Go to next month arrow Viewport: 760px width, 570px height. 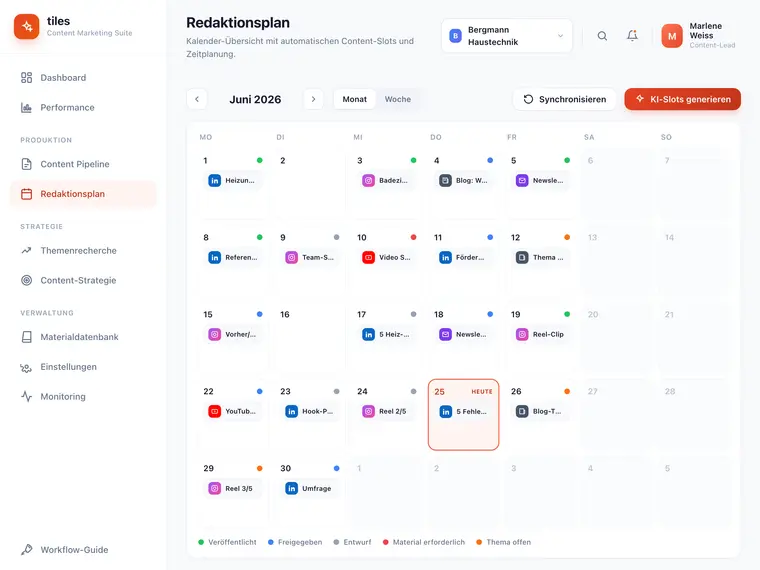pos(314,99)
